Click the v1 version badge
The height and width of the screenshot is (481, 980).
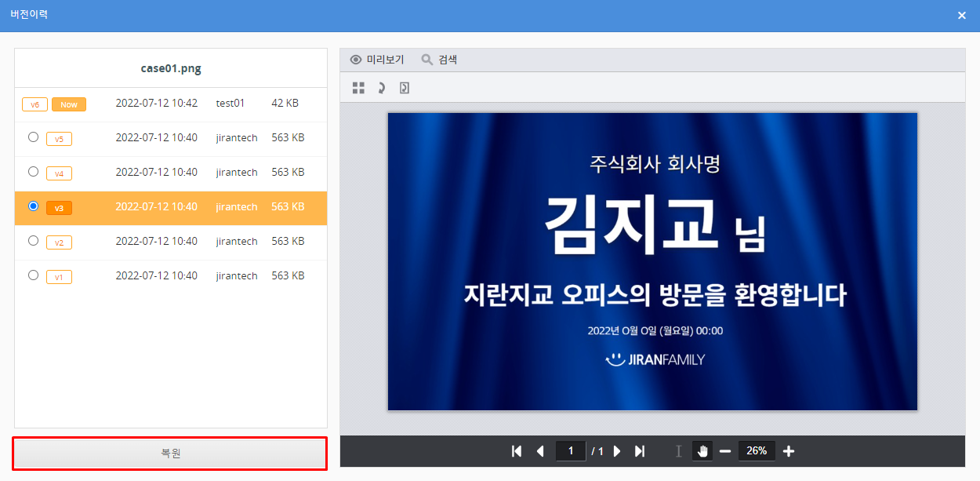coord(59,277)
